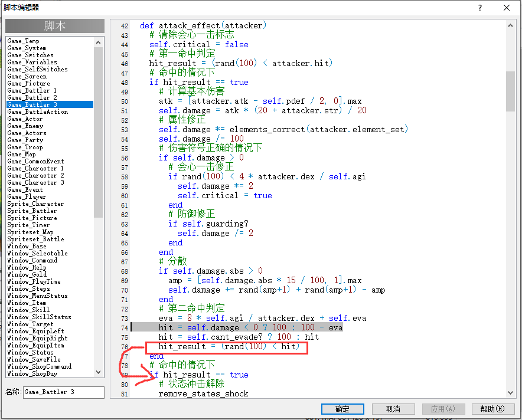Click script list scroll up arrow

pyautogui.click(x=98, y=42)
